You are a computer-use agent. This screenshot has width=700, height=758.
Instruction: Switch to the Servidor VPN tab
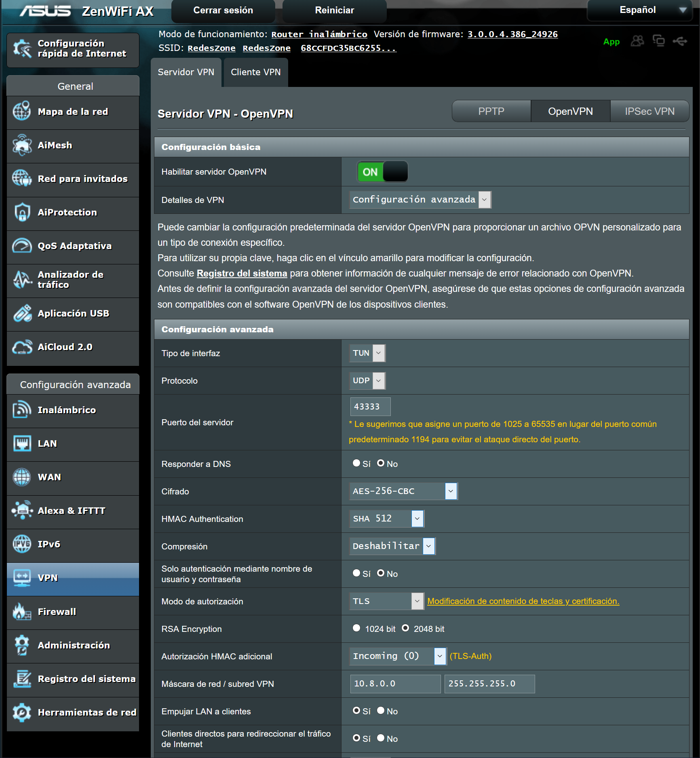186,72
